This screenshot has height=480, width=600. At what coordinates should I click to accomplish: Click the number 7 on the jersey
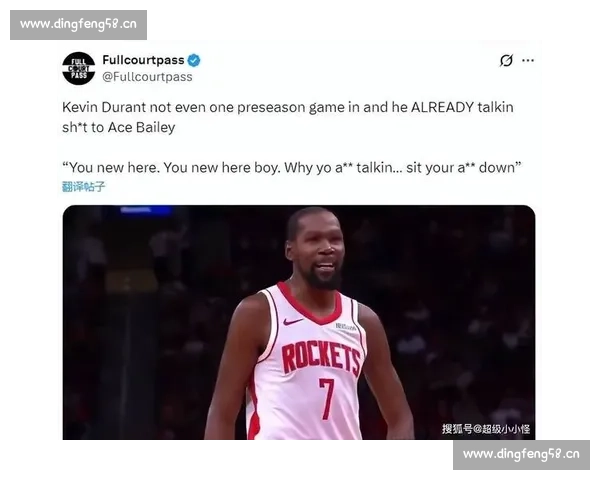[x=326, y=398]
